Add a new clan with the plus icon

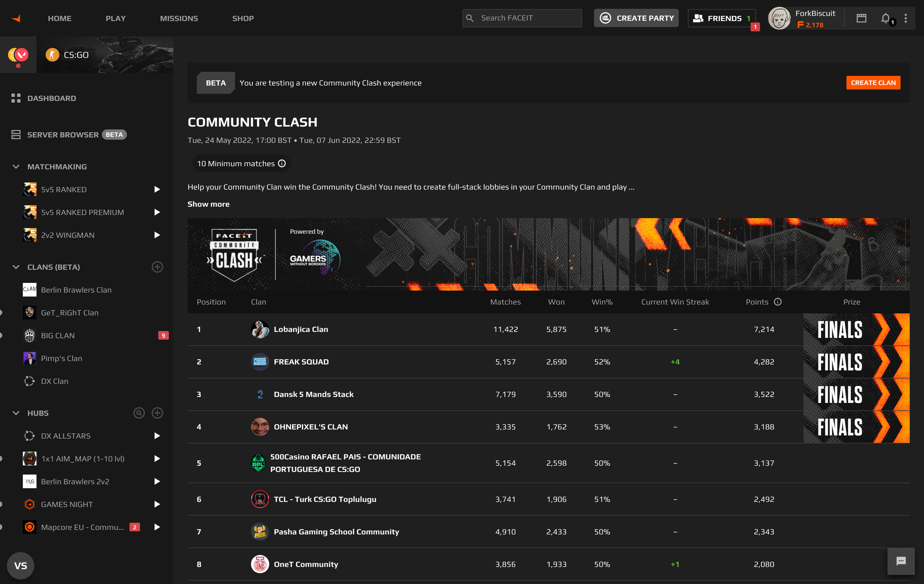coord(157,267)
